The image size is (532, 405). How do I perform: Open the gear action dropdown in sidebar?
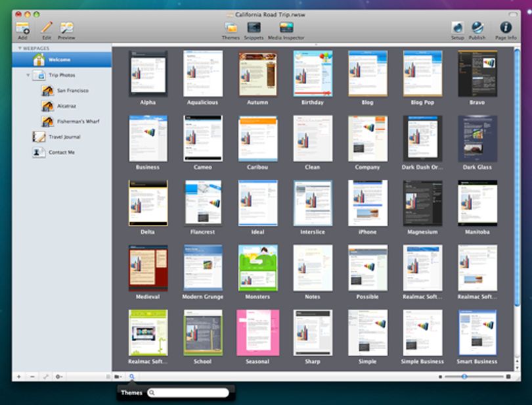pos(59,377)
